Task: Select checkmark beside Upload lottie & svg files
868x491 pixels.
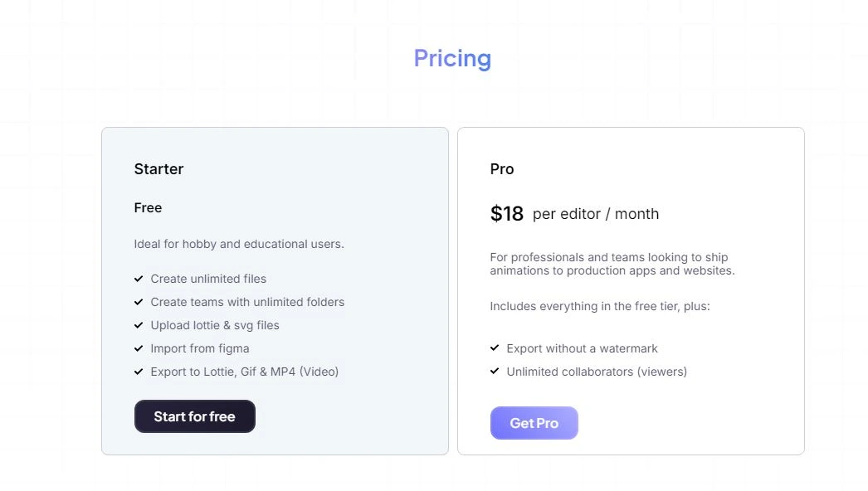Action: pyautogui.click(x=139, y=325)
